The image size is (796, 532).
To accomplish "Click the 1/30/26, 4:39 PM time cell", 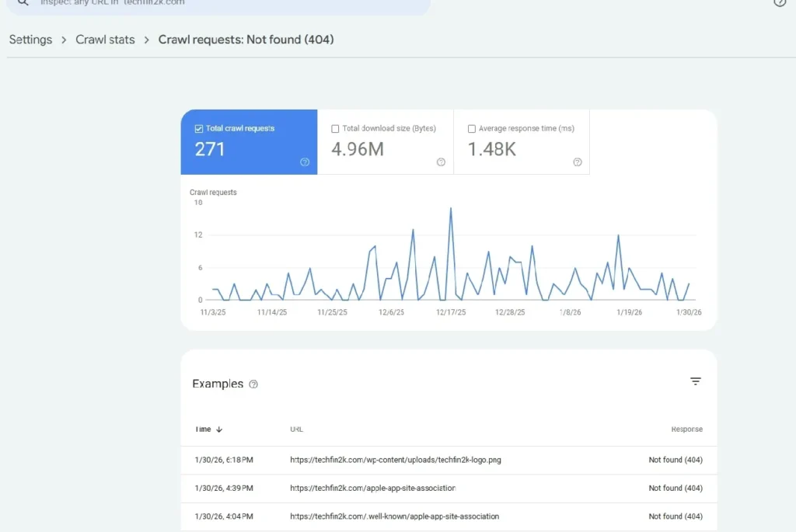I will click(x=224, y=489).
